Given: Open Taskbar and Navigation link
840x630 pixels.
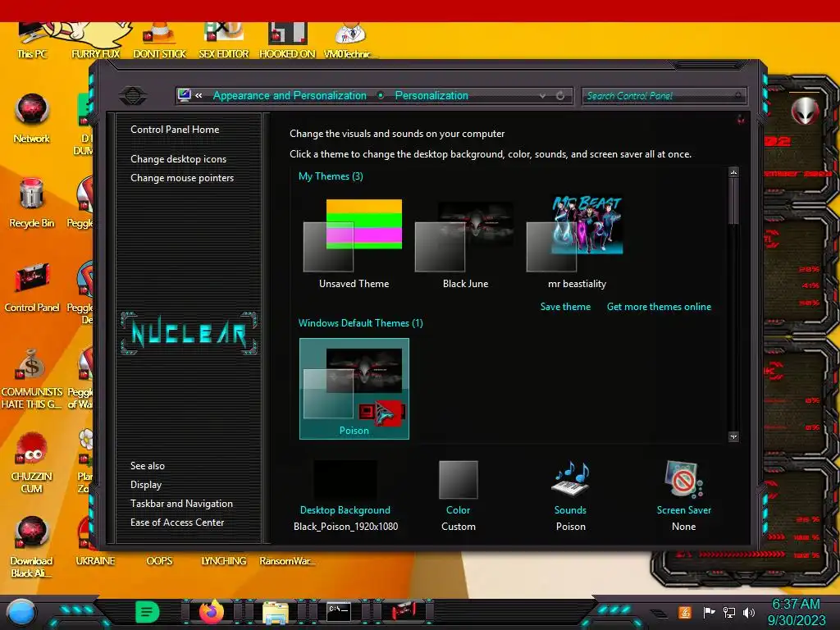Looking at the screenshot, I should tap(181, 504).
